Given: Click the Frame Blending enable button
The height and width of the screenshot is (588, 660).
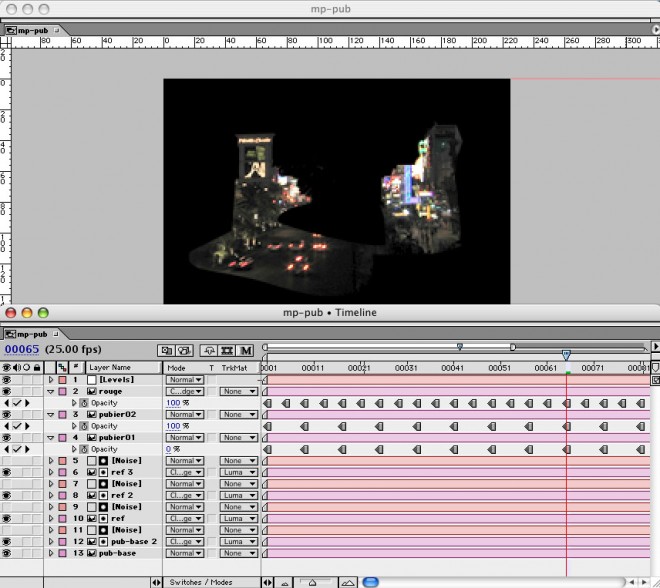Looking at the screenshot, I should tap(229, 351).
